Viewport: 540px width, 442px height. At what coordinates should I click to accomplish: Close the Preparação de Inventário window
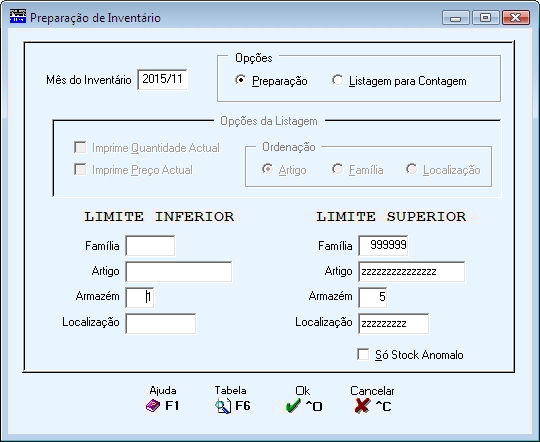pos(516,18)
